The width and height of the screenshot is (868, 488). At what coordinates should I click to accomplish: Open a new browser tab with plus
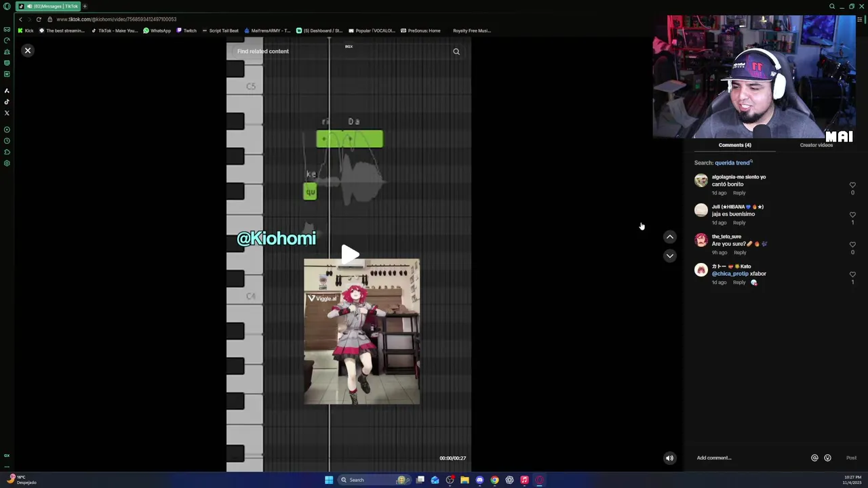pos(85,6)
